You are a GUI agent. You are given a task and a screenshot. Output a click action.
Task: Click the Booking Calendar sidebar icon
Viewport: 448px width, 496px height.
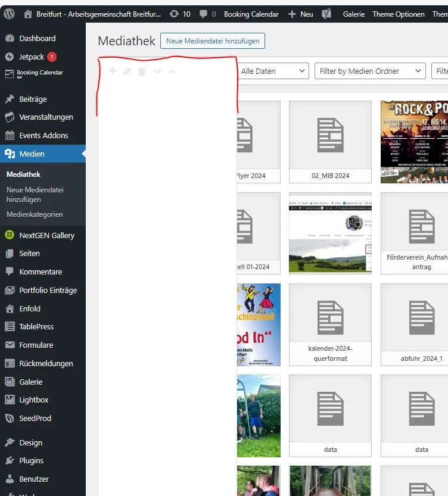10,74
